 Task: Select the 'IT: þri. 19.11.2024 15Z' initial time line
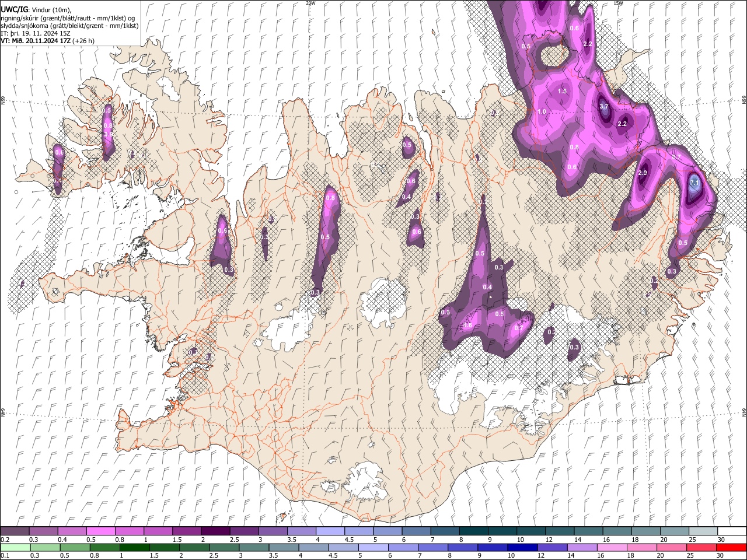(x=36, y=33)
